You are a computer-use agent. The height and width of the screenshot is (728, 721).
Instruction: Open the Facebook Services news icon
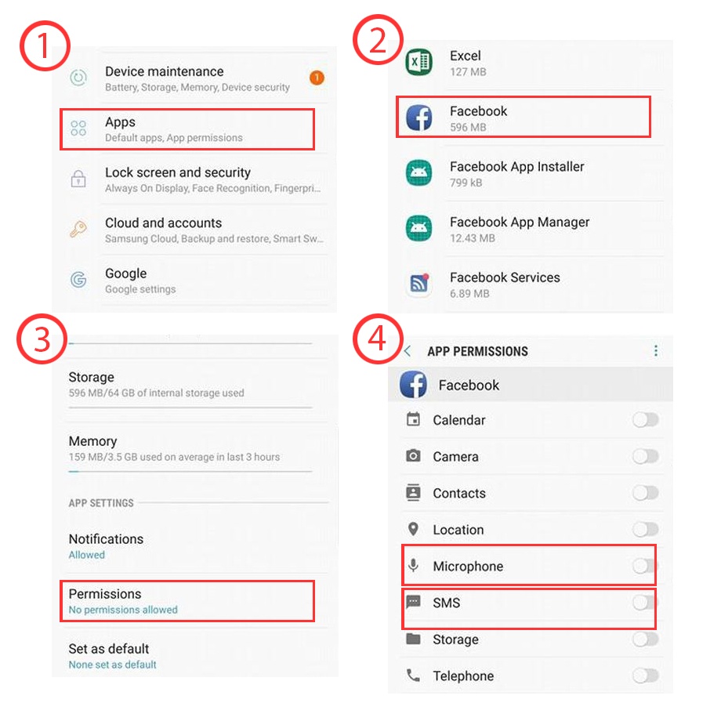click(419, 284)
